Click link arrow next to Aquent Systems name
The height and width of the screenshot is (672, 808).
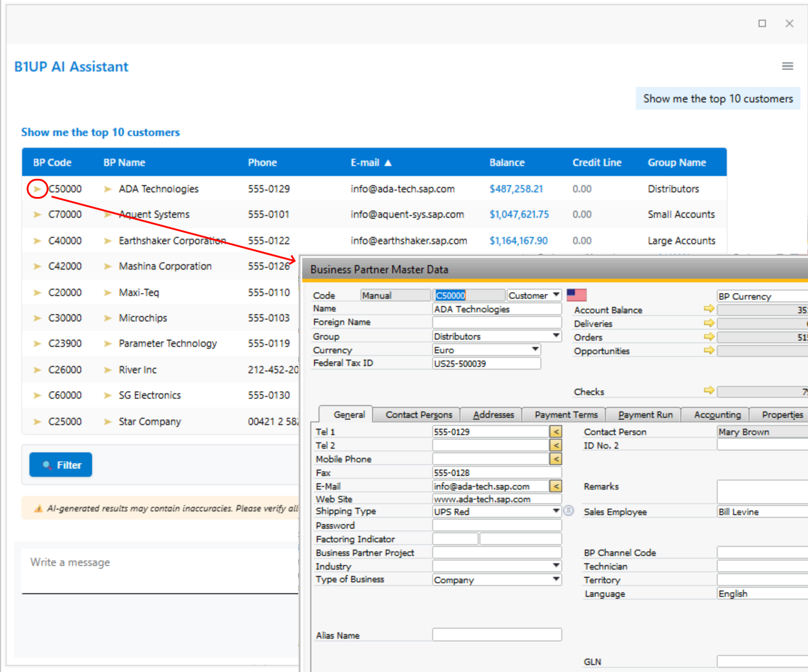108,215
